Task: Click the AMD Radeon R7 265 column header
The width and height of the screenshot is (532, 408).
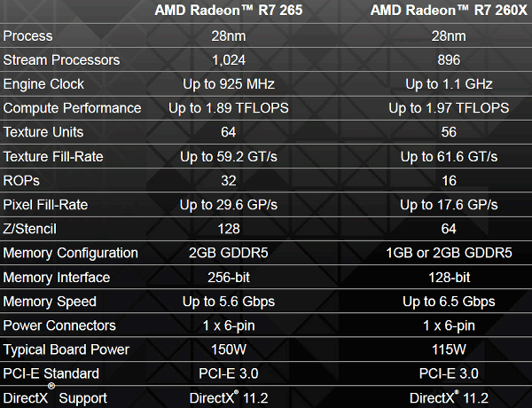Action: click(229, 12)
